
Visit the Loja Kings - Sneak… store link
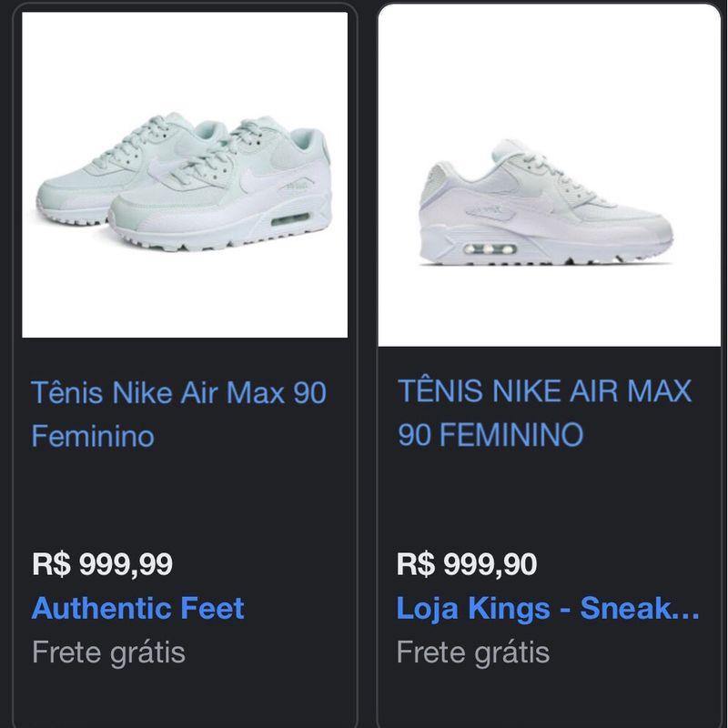point(548,608)
